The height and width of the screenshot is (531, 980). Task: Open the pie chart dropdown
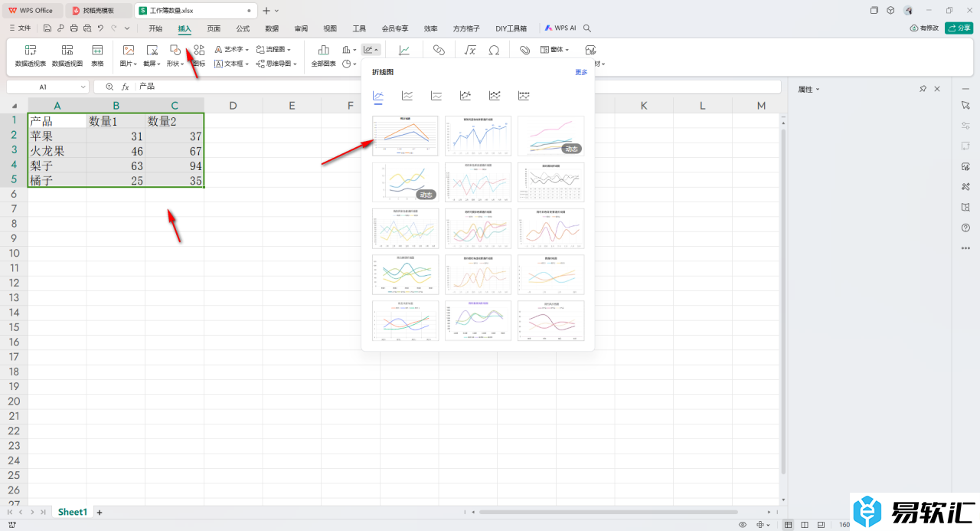[x=349, y=64]
